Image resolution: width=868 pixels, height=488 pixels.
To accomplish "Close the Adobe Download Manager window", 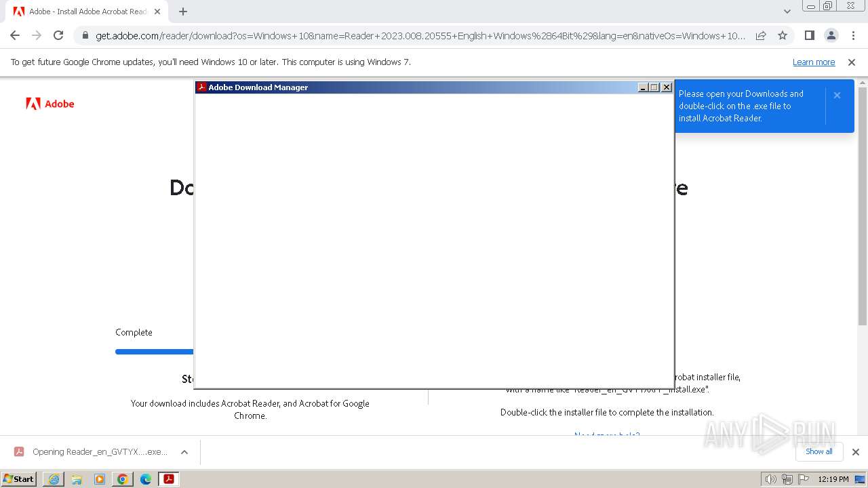I will click(667, 87).
